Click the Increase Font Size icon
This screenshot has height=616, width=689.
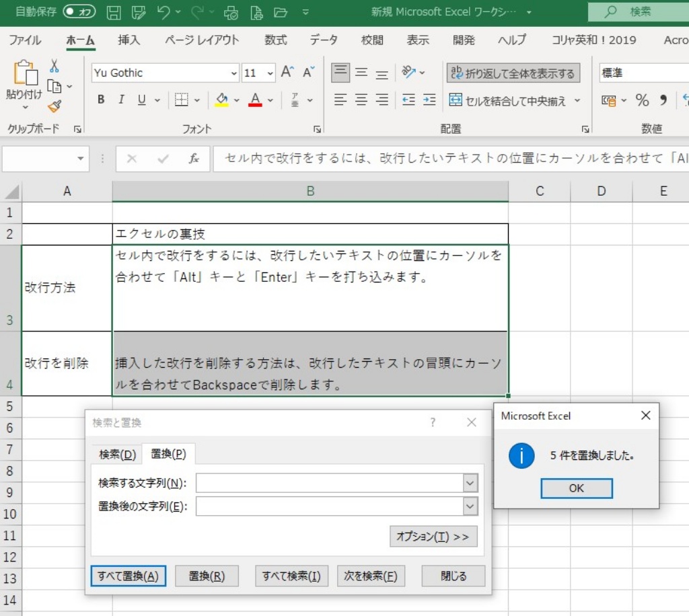point(287,72)
